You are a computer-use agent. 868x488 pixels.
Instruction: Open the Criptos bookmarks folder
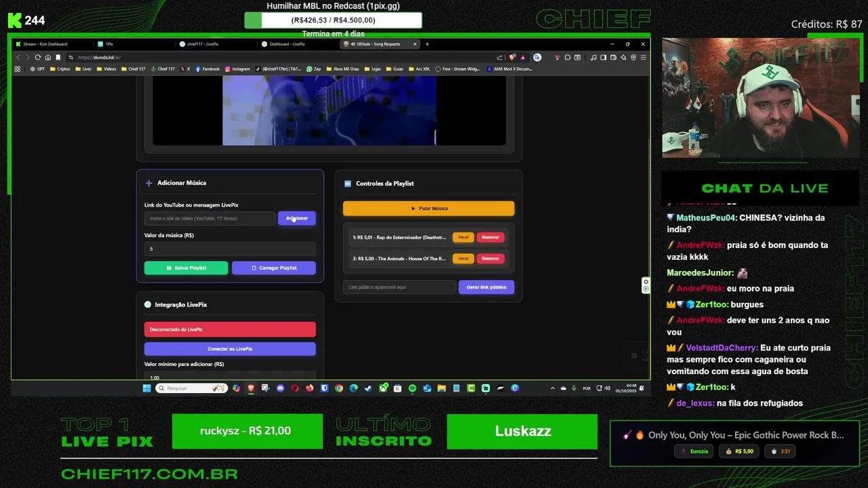point(59,68)
